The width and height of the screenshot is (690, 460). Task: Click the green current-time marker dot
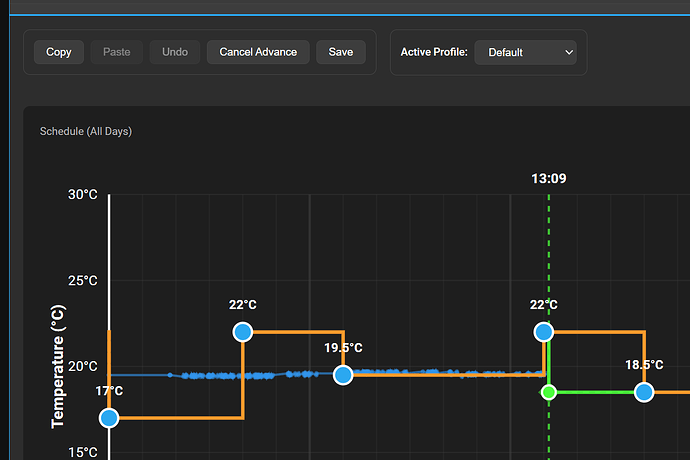(548, 392)
